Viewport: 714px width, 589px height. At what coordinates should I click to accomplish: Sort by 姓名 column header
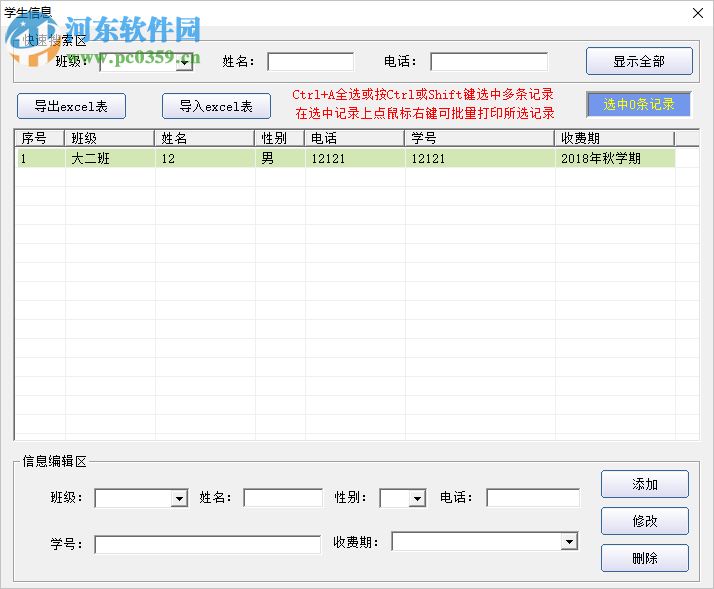pyautogui.click(x=205, y=138)
